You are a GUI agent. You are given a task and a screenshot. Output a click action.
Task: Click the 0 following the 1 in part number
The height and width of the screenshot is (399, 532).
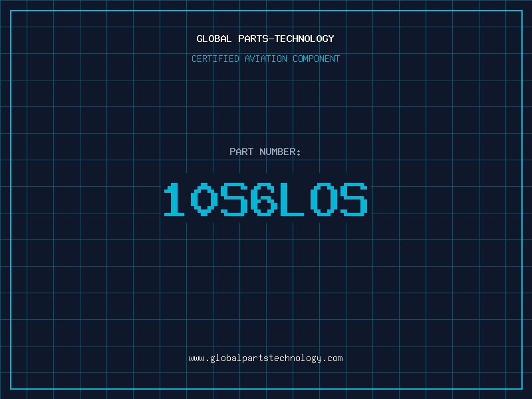pyautogui.click(x=204, y=199)
